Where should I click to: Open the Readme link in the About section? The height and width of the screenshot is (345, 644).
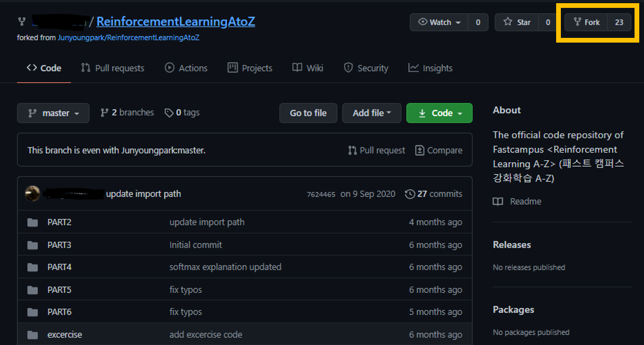coord(517,201)
